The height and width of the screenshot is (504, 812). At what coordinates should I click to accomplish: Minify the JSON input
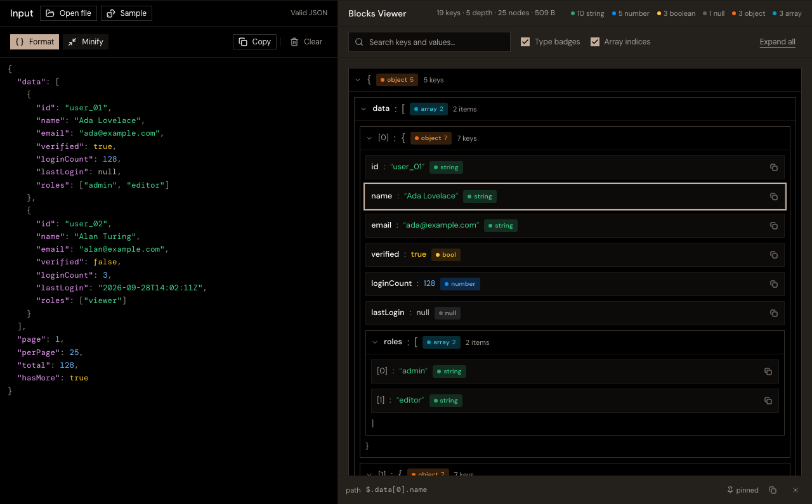(86, 42)
